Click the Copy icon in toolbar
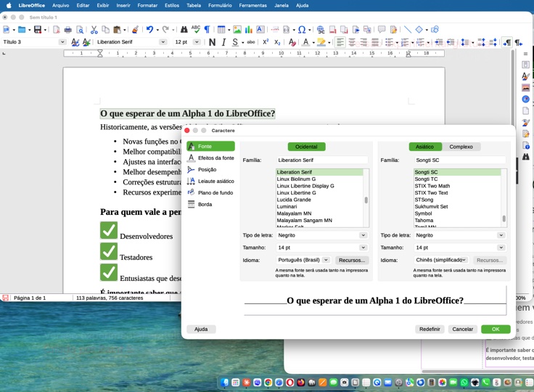 [x=106, y=30]
